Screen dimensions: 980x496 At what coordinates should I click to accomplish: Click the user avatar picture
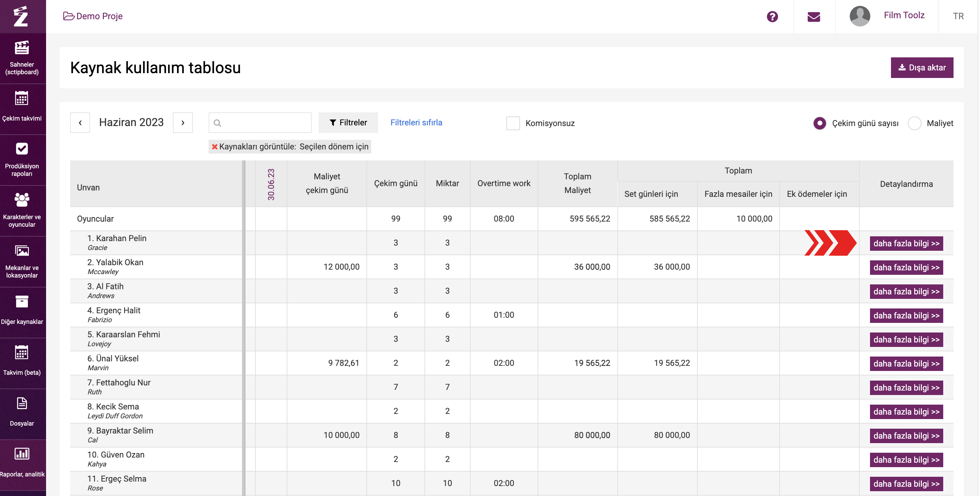(x=860, y=16)
